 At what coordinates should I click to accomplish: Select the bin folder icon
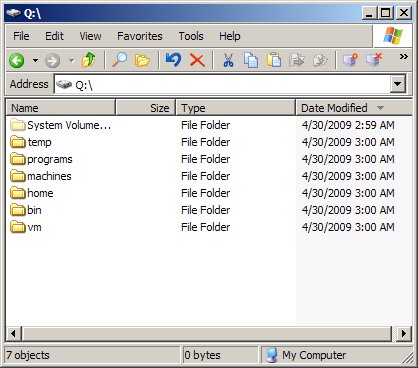pyautogui.click(x=18, y=210)
